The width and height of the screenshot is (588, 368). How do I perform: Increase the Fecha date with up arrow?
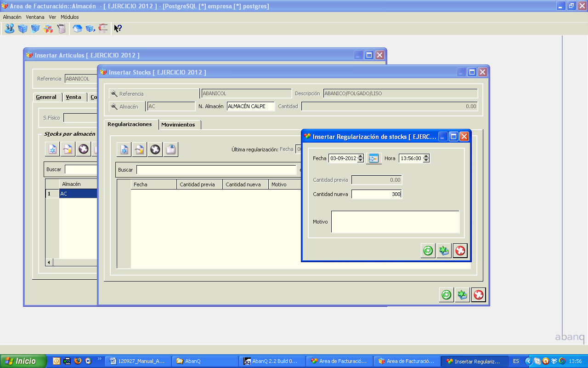361,156
